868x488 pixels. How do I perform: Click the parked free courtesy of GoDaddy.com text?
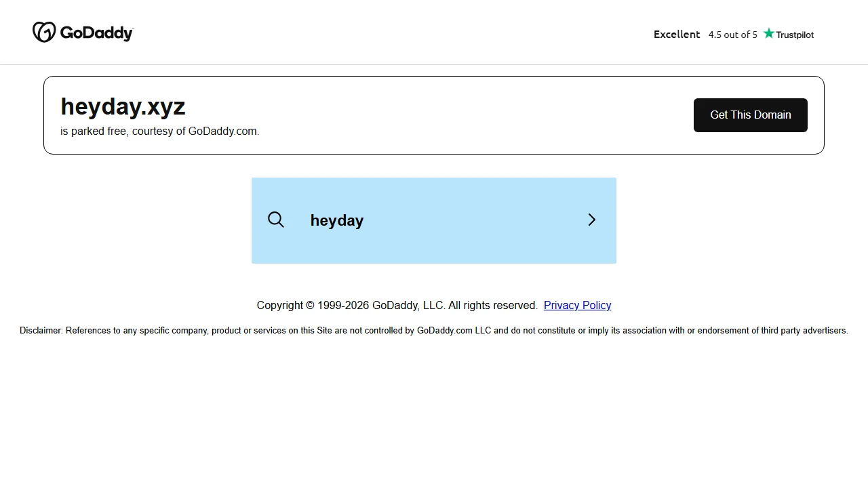160,131
